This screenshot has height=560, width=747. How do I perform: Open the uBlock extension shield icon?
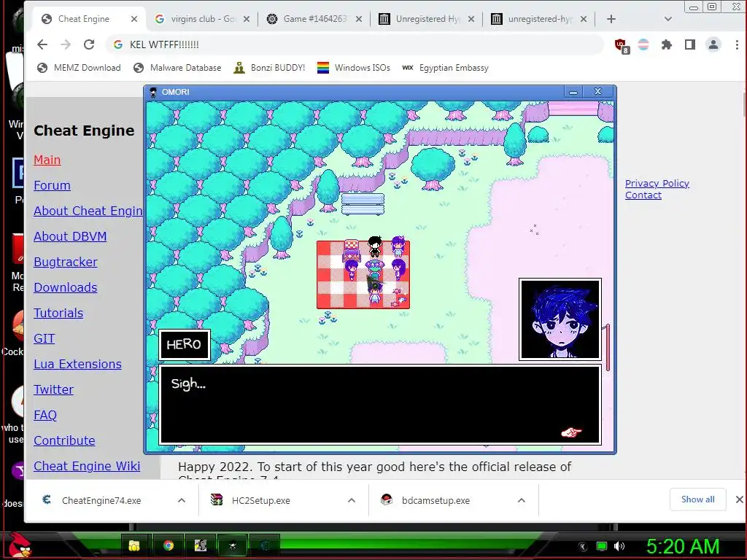(x=621, y=45)
